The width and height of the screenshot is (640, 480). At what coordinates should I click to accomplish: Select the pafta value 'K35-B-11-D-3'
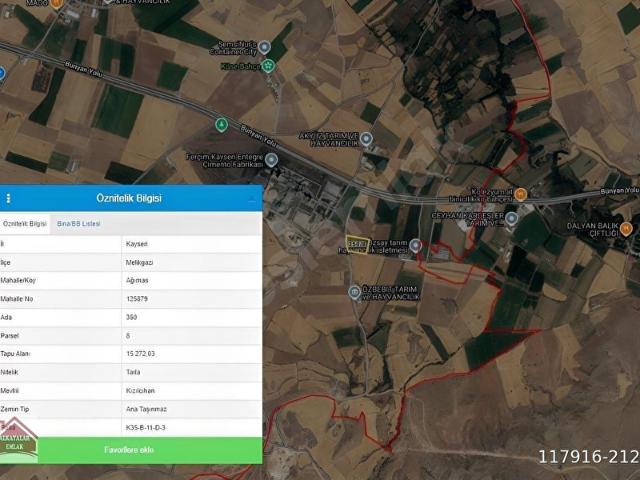[x=146, y=428]
